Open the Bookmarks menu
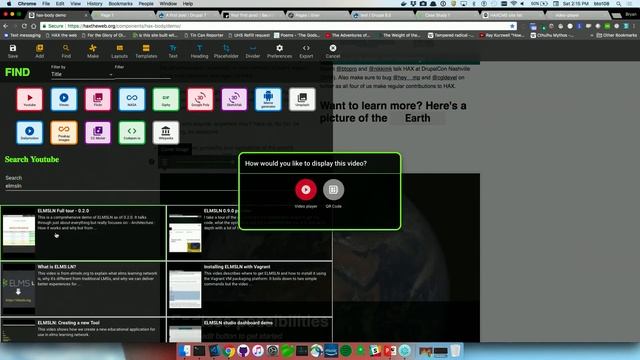This screenshot has height=360, width=640. (120, 4)
